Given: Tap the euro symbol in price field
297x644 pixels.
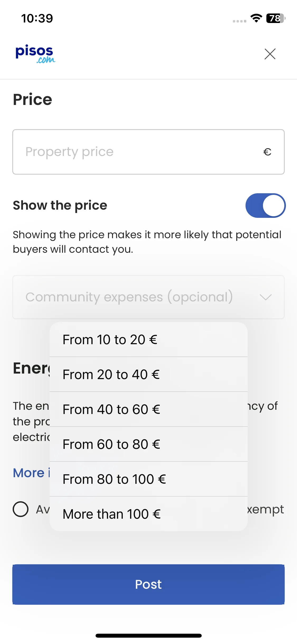Looking at the screenshot, I should [267, 152].
